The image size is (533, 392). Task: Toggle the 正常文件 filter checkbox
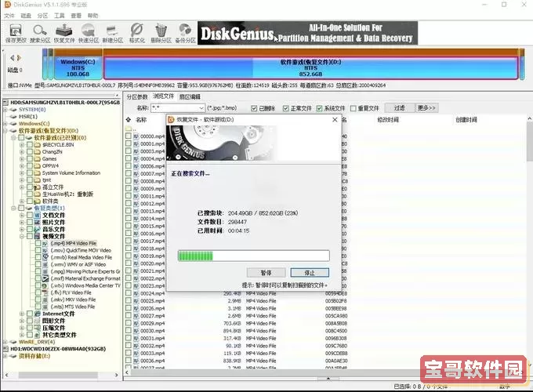tap(286, 108)
